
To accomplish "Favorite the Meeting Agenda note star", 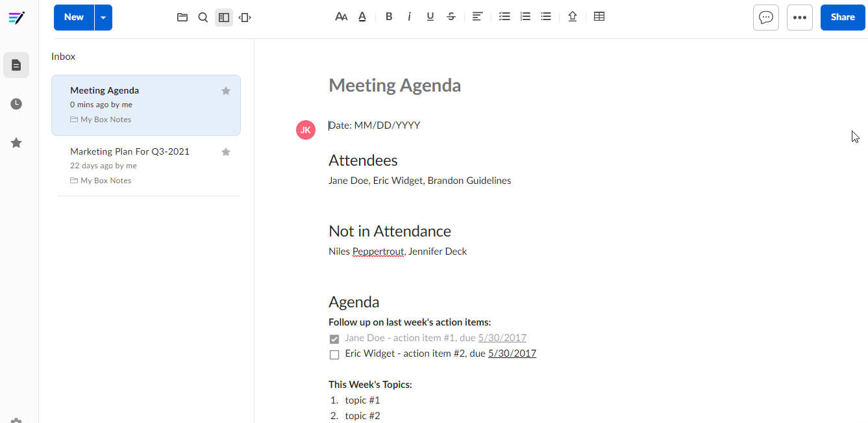I will 226,91.
